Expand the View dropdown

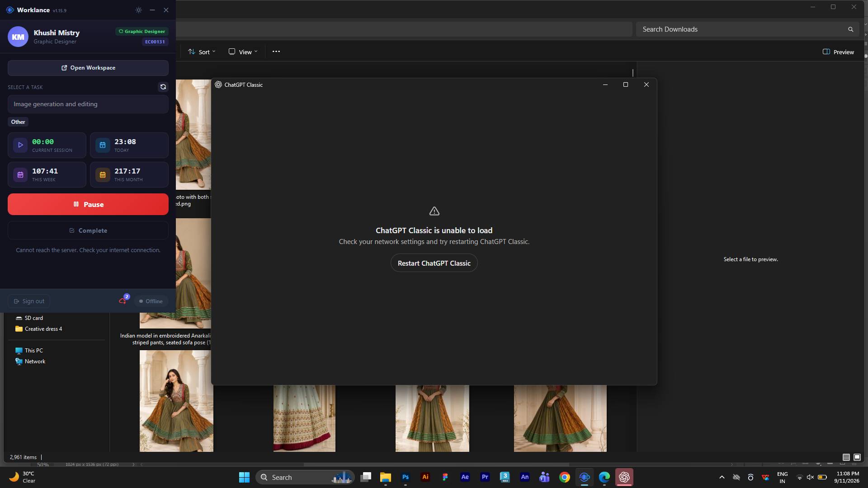coord(243,52)
